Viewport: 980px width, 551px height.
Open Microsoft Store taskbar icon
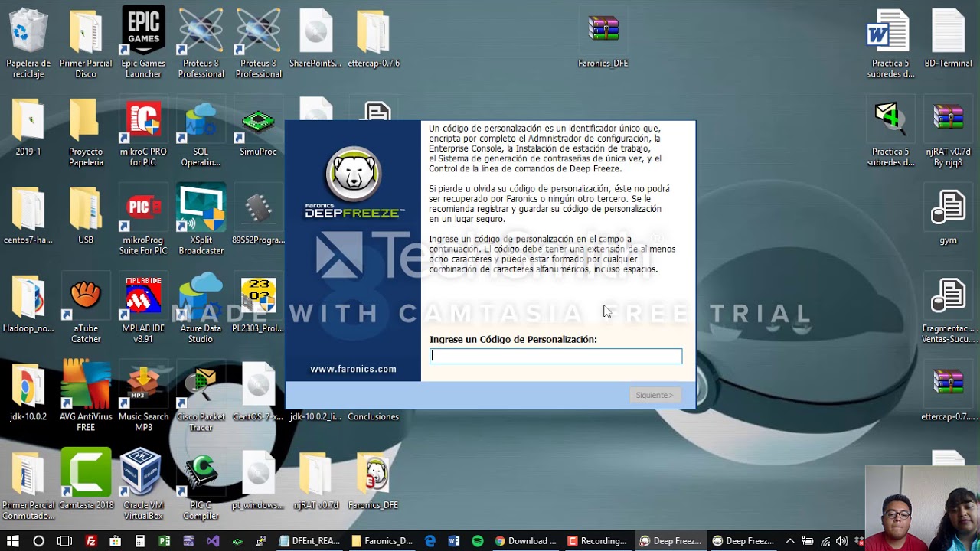[115, 541]
